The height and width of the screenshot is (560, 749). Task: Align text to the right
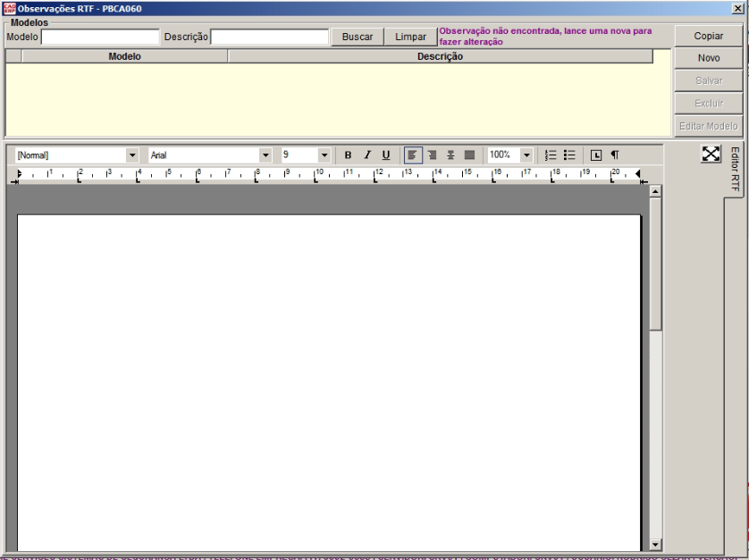(432, 155)
